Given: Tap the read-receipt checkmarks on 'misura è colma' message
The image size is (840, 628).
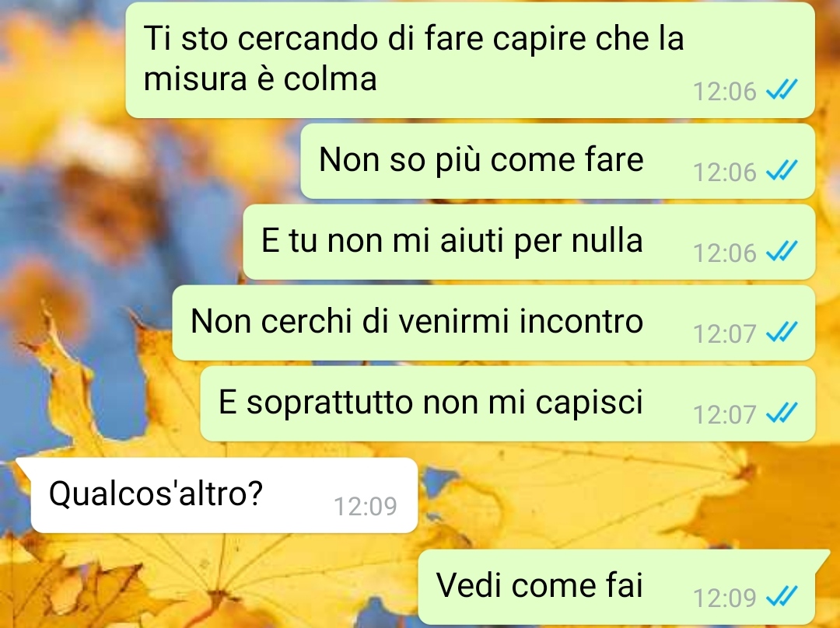Looking at the screenshot, I should tap(782, 89).
